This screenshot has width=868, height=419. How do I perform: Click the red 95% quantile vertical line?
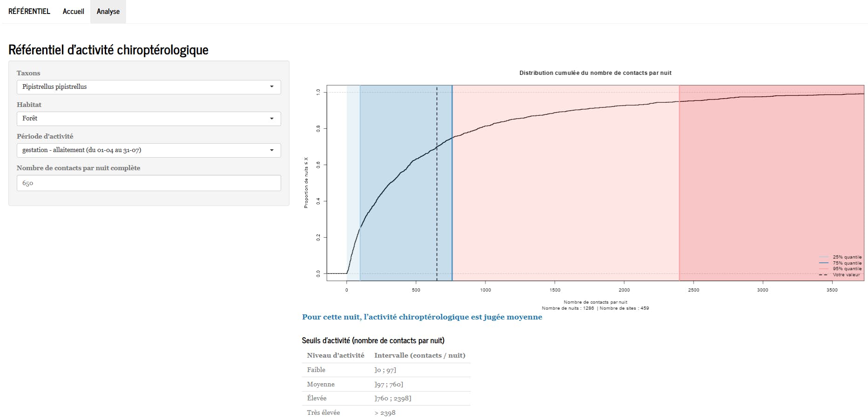coord(679,209)
